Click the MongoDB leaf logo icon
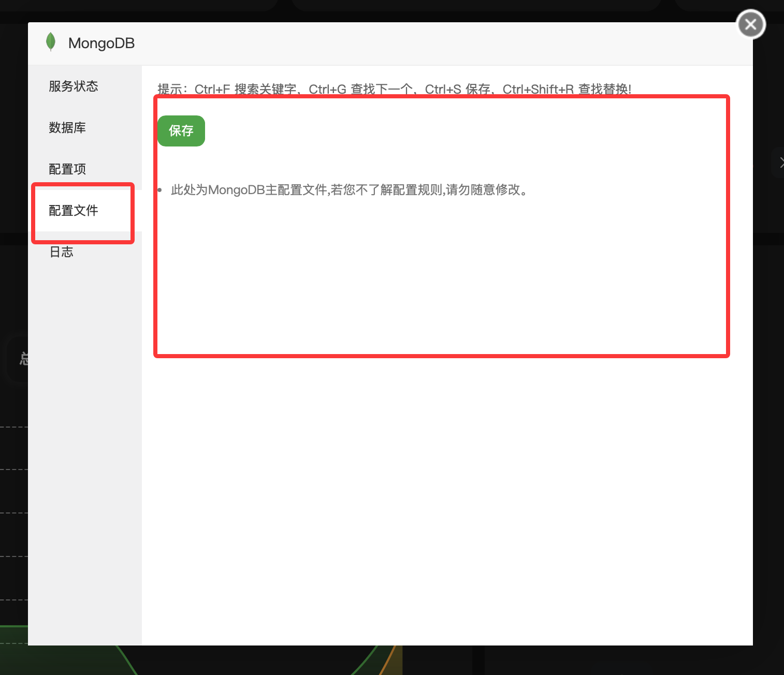 coord(51,41)
